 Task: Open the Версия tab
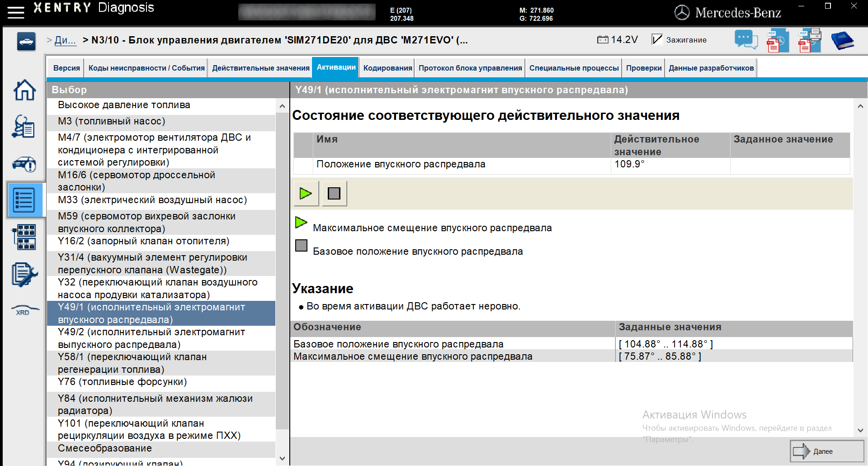(66, 68)
